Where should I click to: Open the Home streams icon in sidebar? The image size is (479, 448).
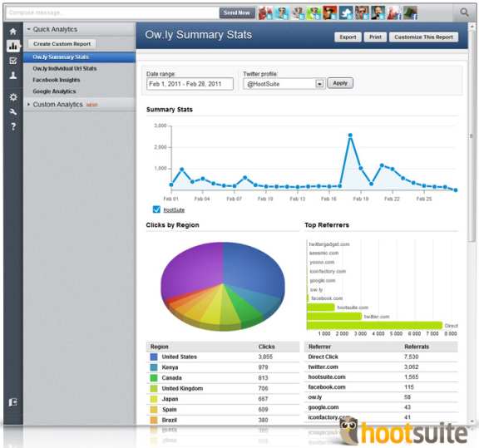12,31
